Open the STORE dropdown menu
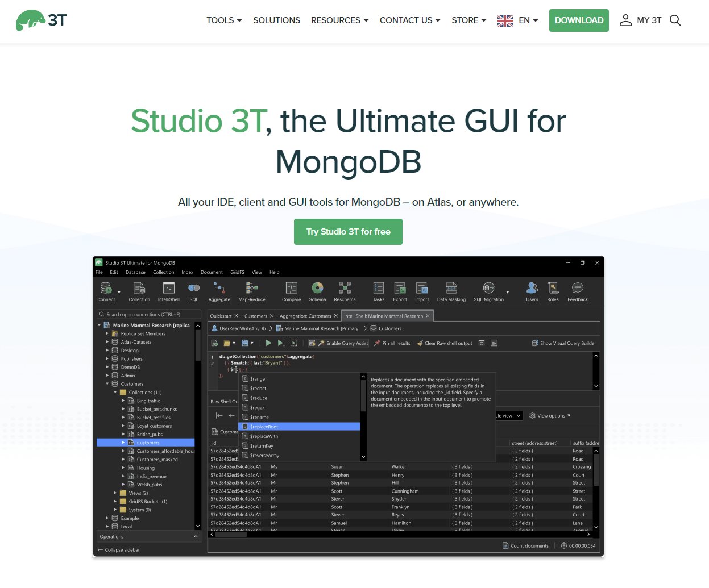This screenshot has width=709, height=588. tap(469, 20)
